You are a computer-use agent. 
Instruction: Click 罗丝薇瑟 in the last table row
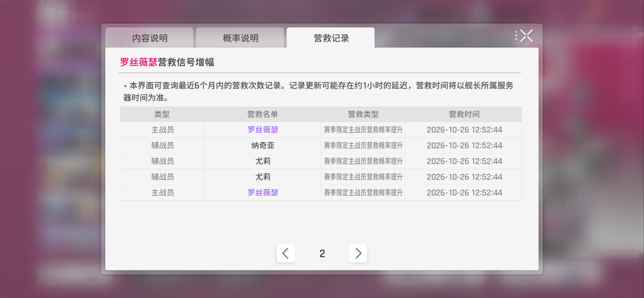tap(263, 193)
